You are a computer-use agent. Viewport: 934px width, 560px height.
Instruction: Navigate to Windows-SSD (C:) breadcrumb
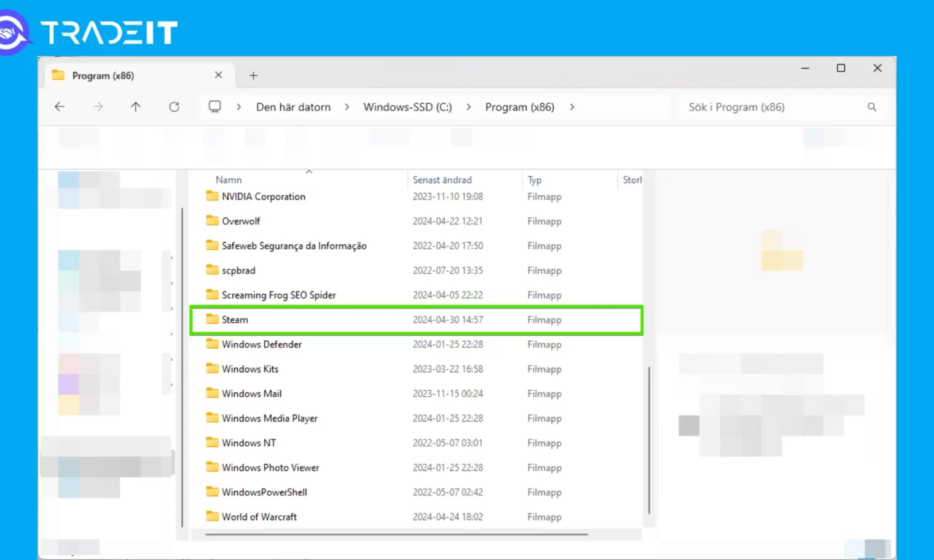point(407,107)
